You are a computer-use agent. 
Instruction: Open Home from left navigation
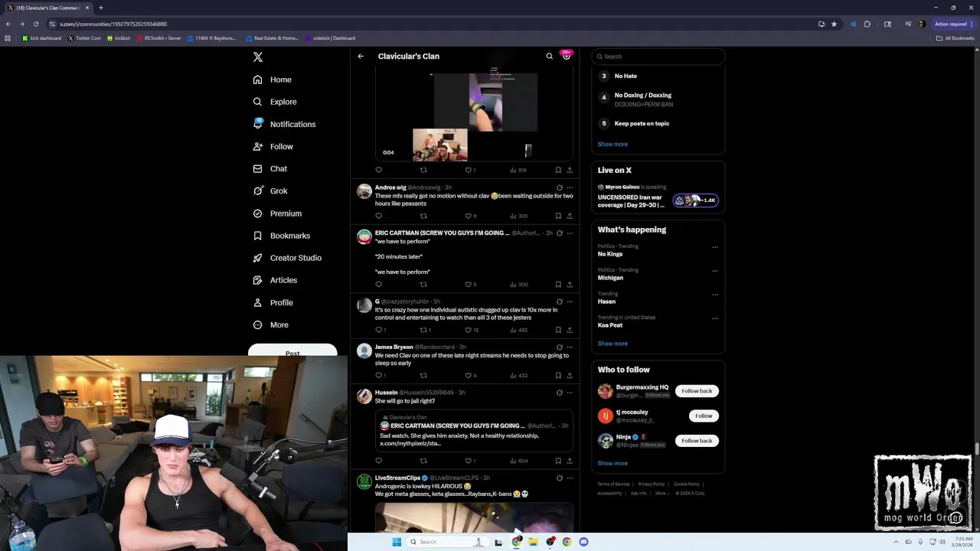(273, 80)
